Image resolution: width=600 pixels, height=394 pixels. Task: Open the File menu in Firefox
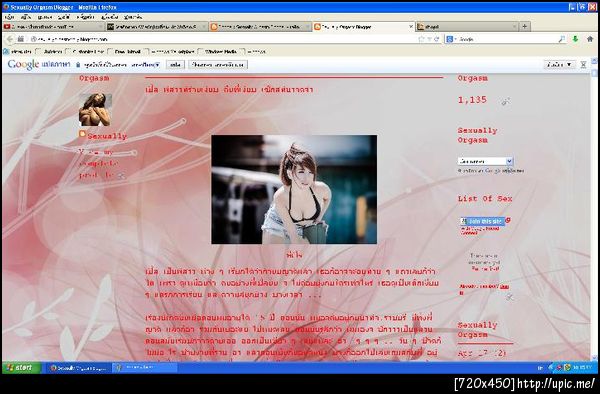[10, 17]
